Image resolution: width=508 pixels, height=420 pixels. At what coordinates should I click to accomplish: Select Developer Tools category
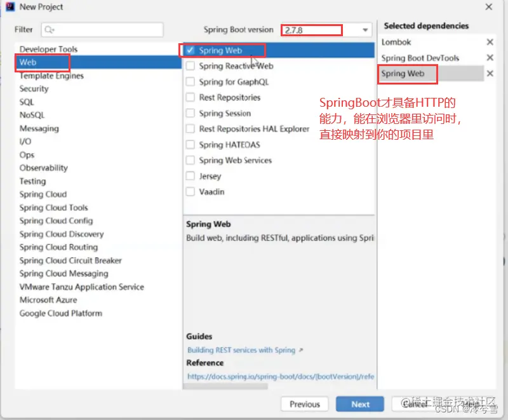click(x=49, y=50)
